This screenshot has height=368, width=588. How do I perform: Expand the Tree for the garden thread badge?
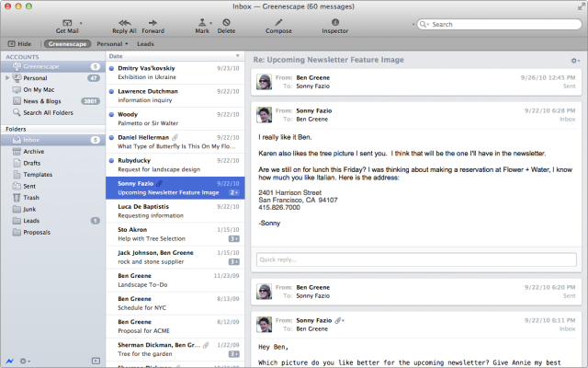tap(234, 354)
